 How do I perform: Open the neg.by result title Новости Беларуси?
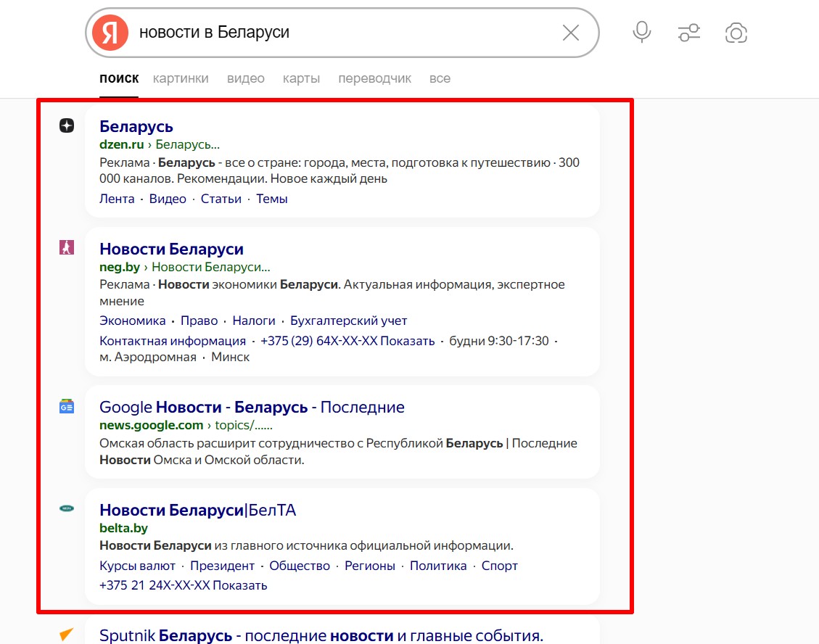(171, 249)
